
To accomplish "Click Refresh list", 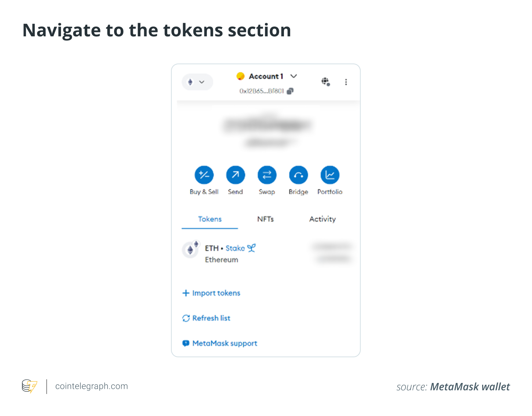I will click(x=206, y=318).
